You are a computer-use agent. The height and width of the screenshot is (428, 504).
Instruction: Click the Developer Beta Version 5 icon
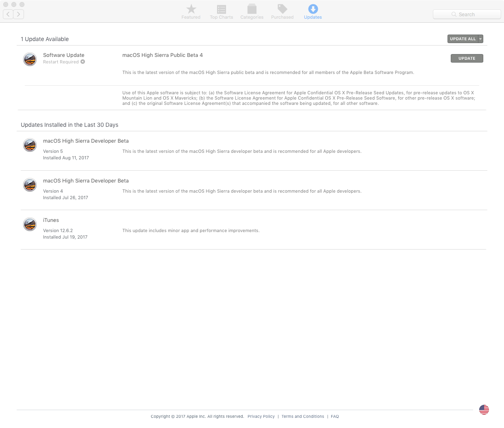point(30,145)
